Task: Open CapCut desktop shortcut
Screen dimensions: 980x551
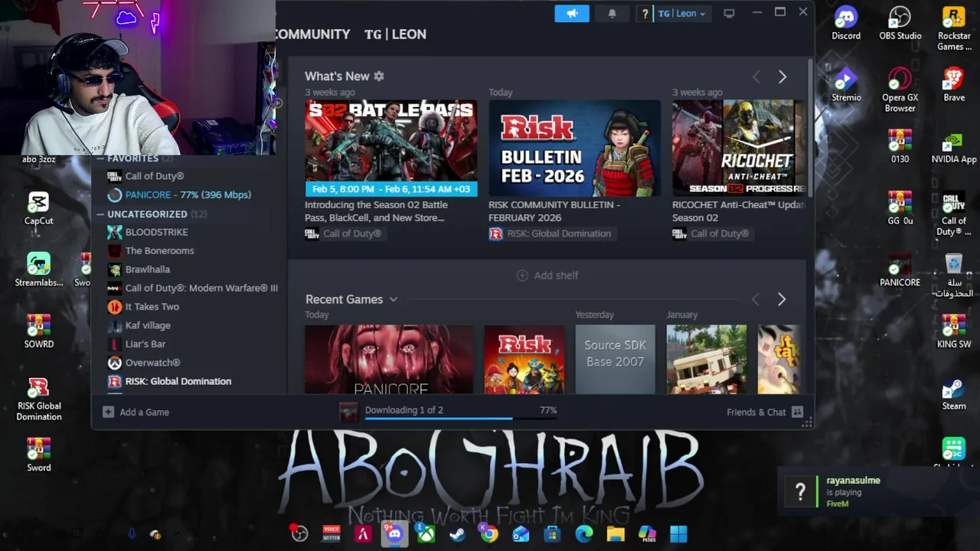Action: (38, 208)
